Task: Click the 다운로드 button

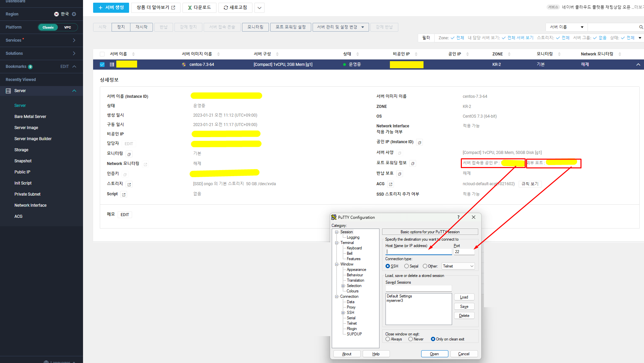Action: (x=199, y=8)
